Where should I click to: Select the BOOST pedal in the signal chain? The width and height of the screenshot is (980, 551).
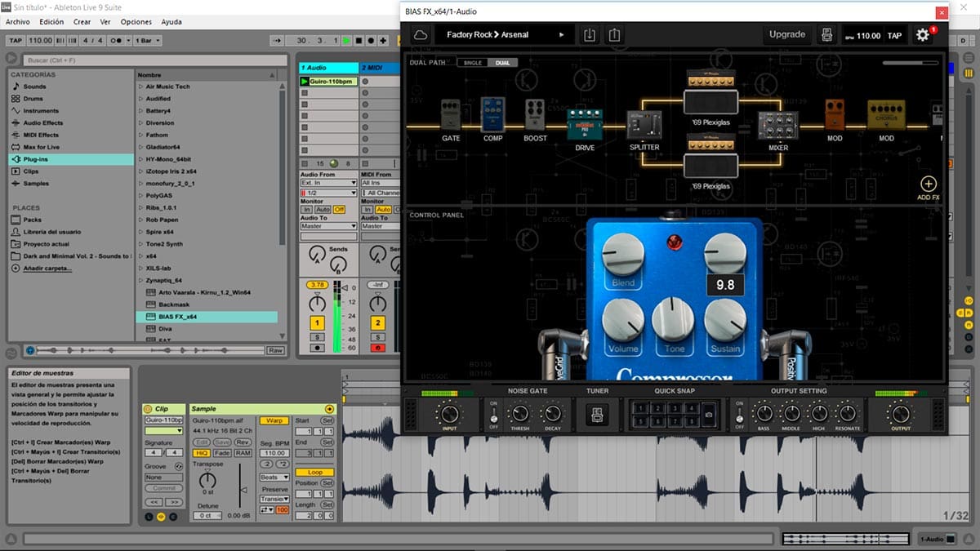(535, 116)
